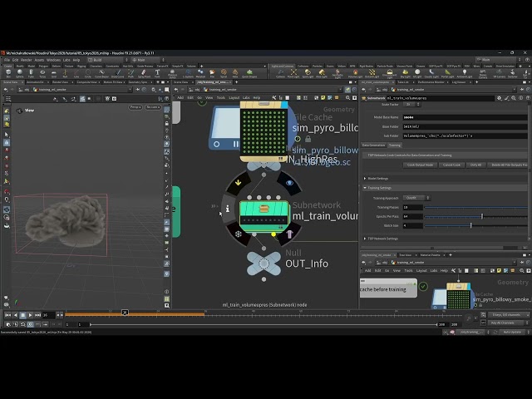Viewport: 532px width, 399px height.
Task: Click the Cancel Cook button
Action: (x=451, y=165)
